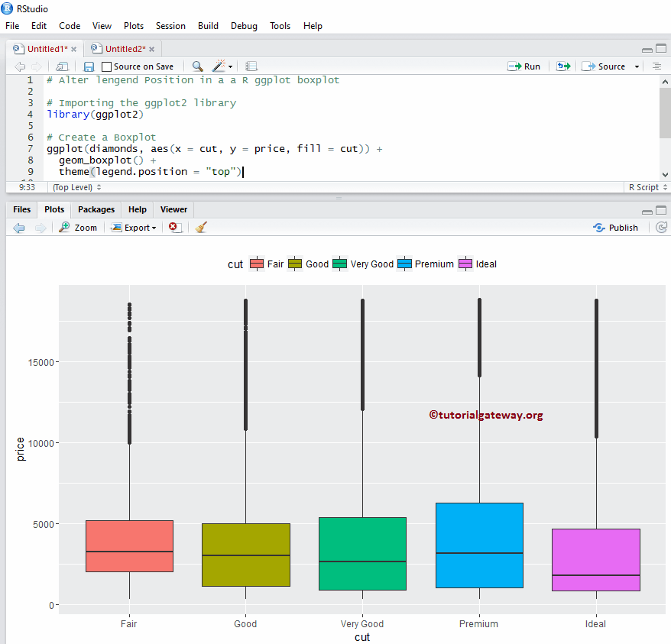
Task: Click the Premium blue legend swatch
Action: pyautogui.click(x=405, y=264)
